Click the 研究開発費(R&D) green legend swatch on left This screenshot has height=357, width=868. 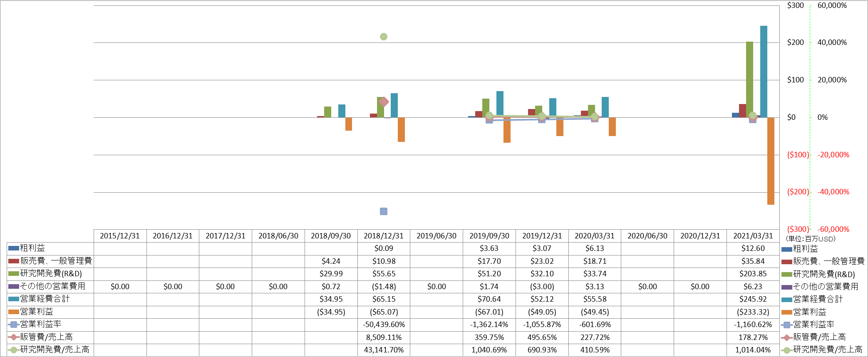point(14,274)
